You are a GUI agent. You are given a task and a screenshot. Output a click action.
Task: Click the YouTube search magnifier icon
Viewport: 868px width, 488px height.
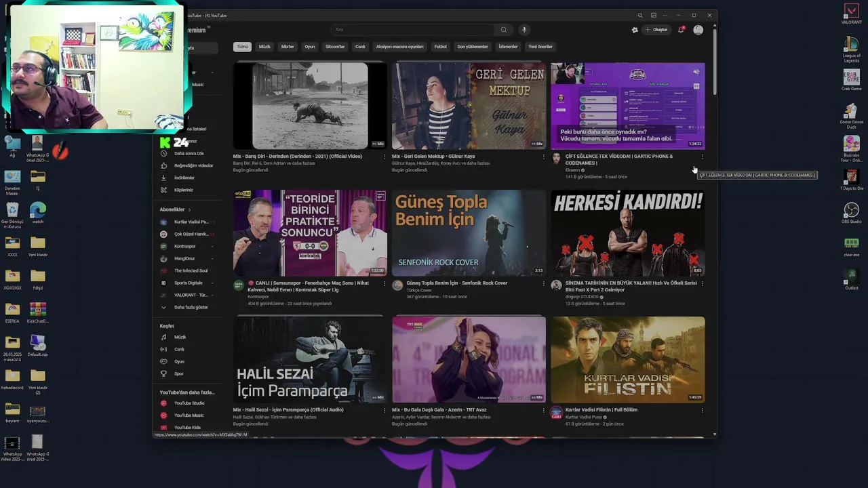503,30
